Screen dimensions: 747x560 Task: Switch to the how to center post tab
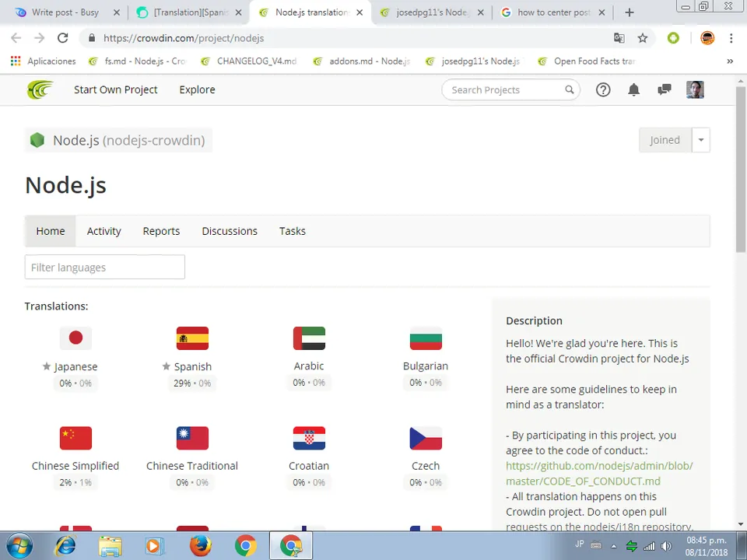[553, 12]
